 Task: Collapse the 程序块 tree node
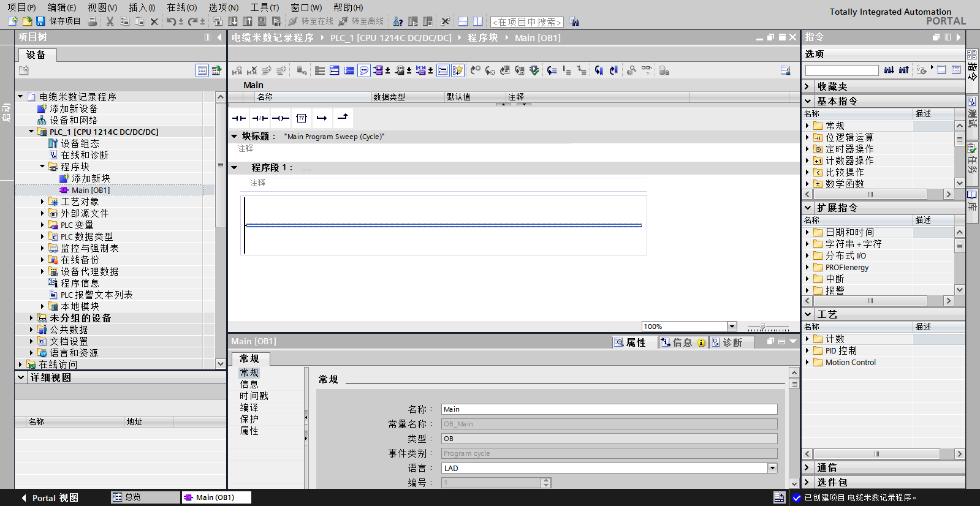pos(42,167)
